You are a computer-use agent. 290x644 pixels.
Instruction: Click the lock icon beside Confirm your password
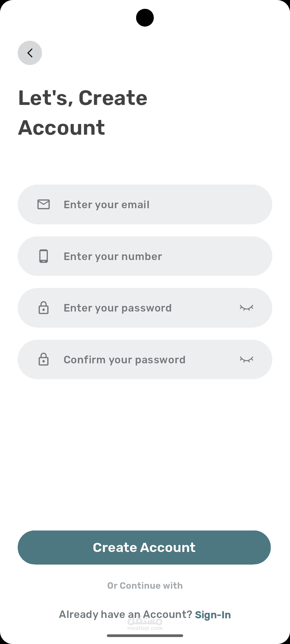pos(44,360)
